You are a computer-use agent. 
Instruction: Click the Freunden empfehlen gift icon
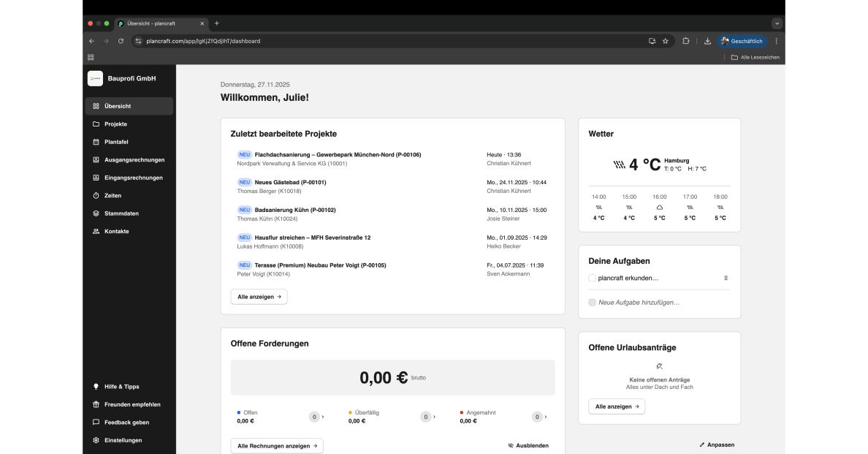[96, 404]
